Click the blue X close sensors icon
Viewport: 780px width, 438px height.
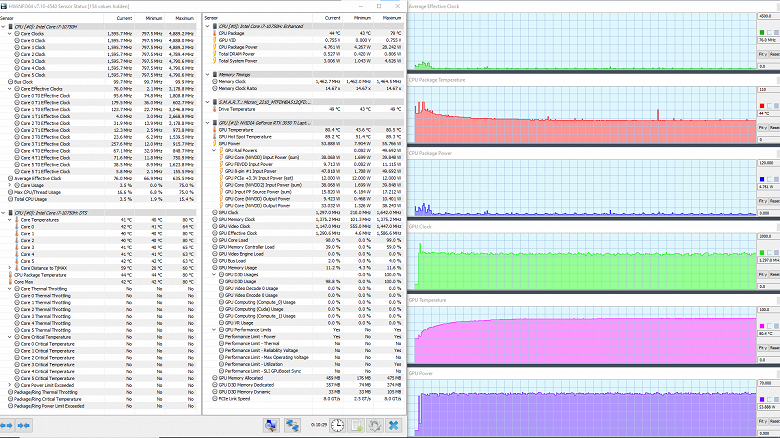[x=393, y=426]
